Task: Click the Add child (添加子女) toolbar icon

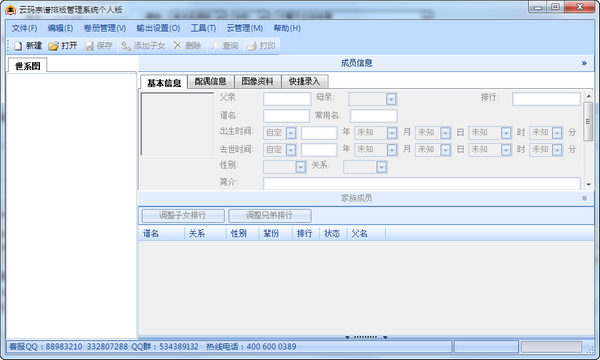Action: tap(126, 46)
